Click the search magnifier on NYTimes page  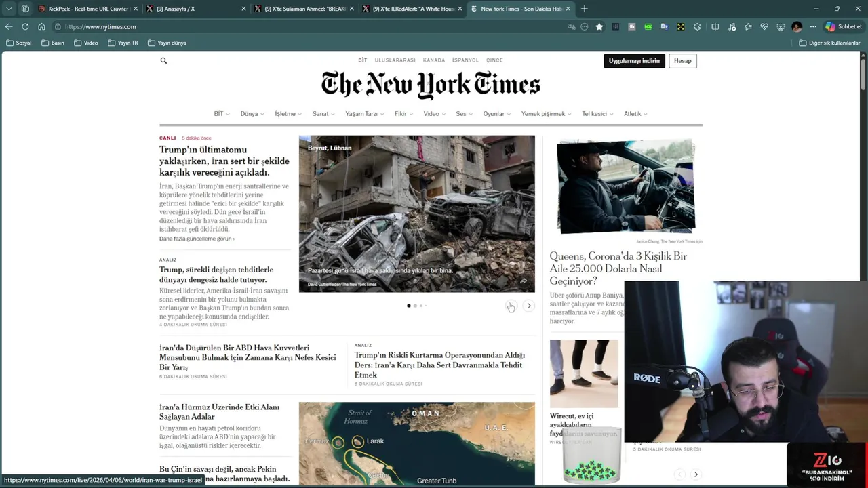pyautogui.click(x=163, y=61)
